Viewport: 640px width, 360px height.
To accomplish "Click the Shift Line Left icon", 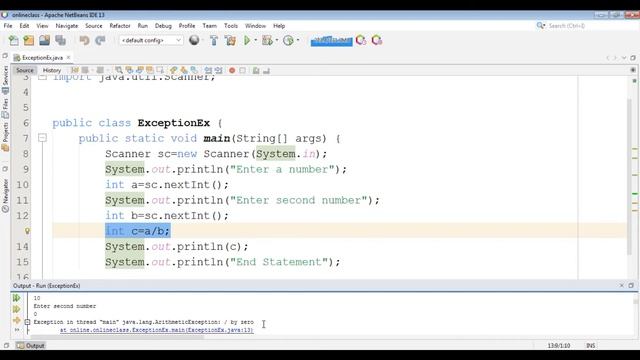I will tap(208, 70).
